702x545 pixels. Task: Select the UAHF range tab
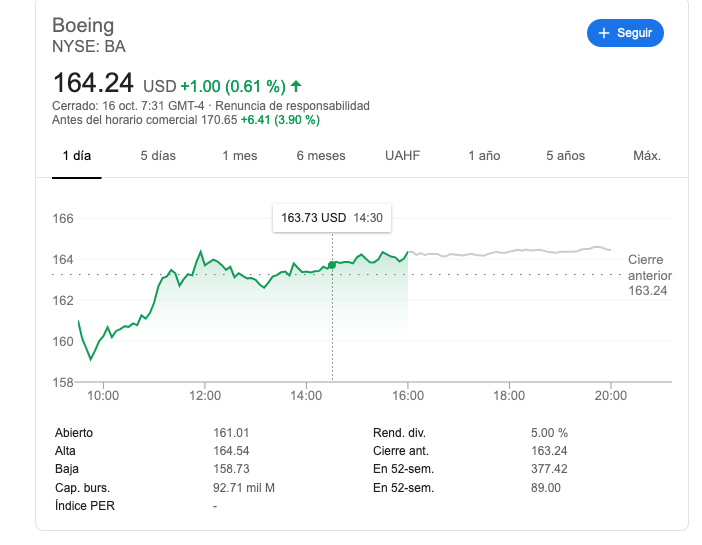click(402, 155)
